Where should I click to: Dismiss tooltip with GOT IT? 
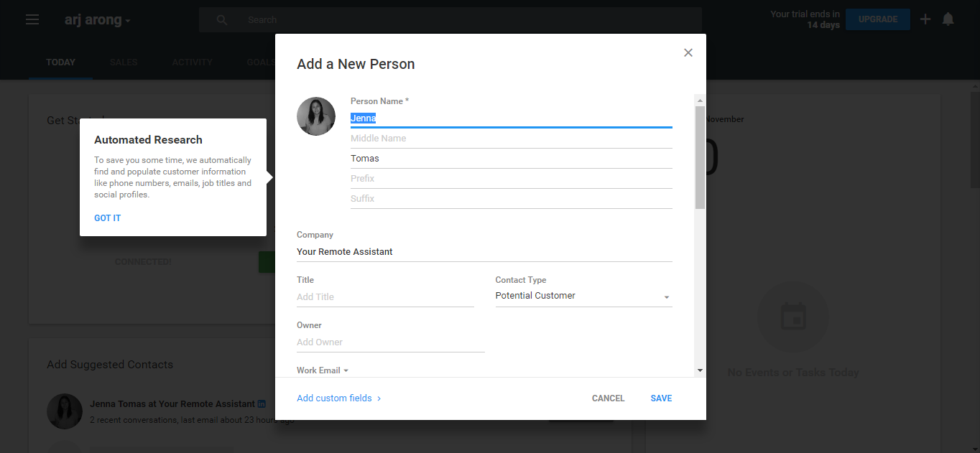point(108,218)
